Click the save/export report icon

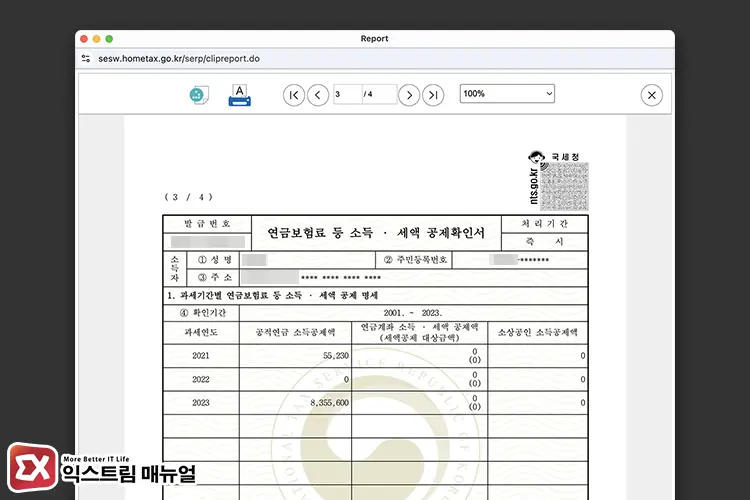coord(199,95)
